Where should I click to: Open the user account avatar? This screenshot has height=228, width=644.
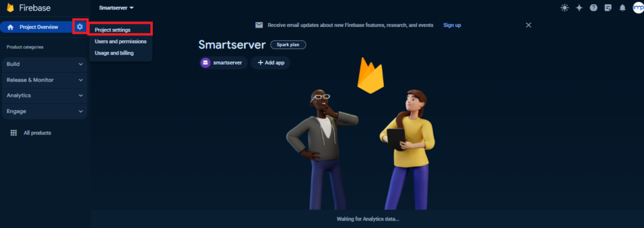[638, 8]
